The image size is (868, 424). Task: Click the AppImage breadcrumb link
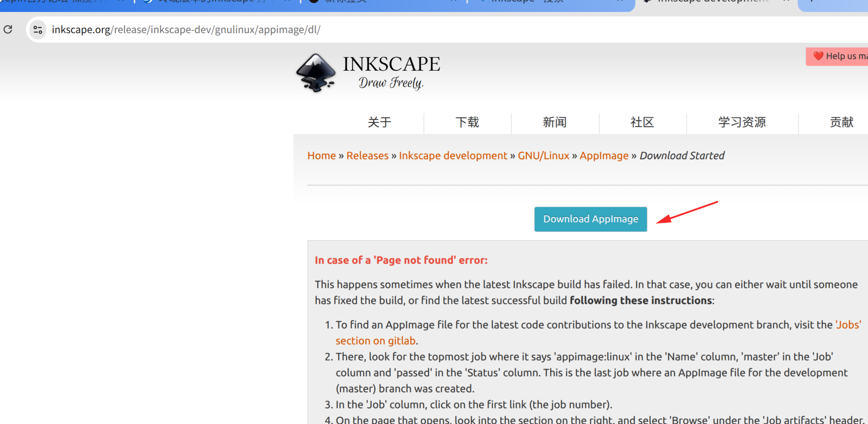604,156
